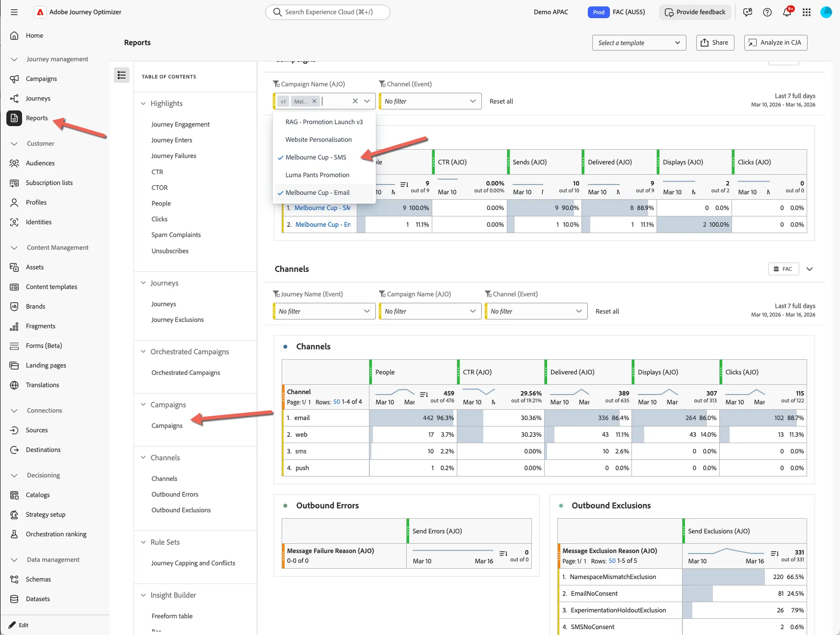Select Website Personalisation option
The width and height of the screenshot is (840, 635).
[324, 139]
